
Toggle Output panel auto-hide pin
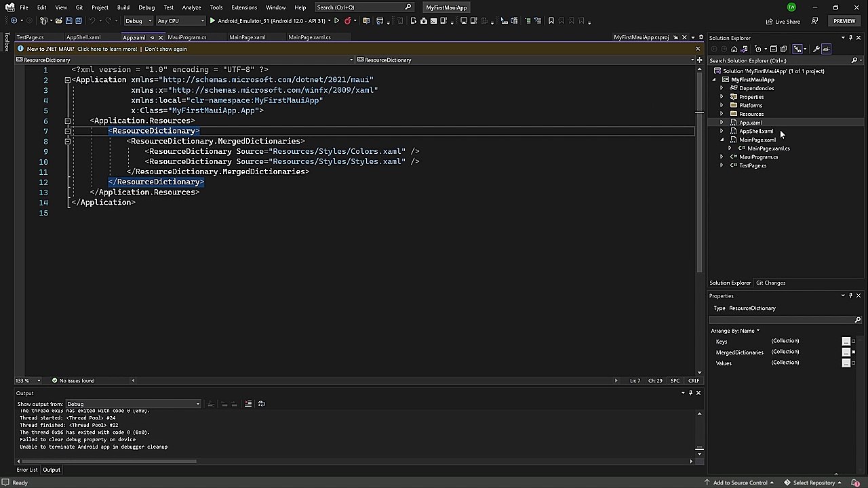(x=690, y=393)
